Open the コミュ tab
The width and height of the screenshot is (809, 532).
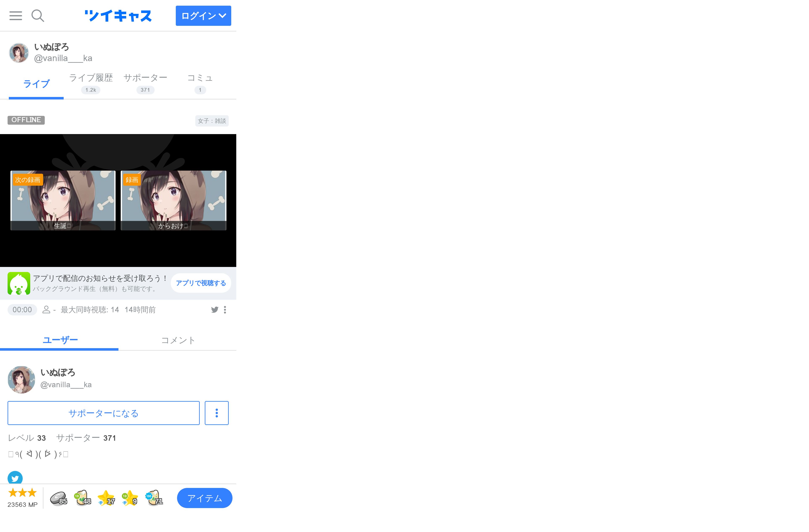200,83
